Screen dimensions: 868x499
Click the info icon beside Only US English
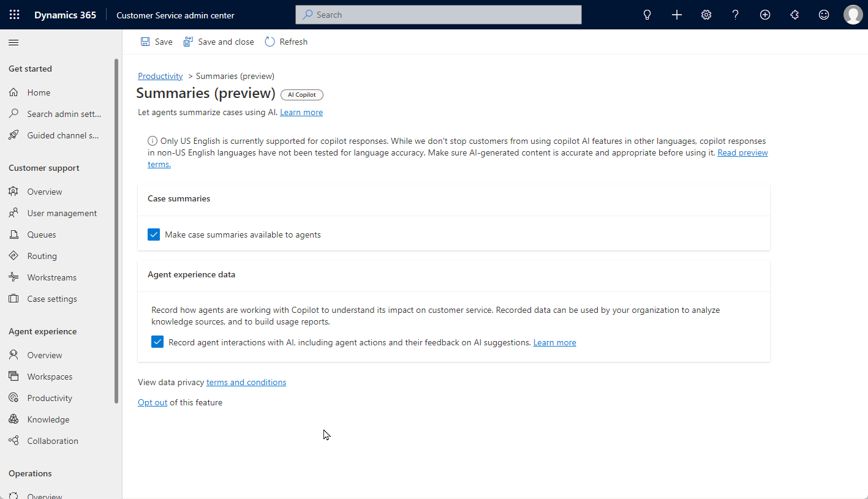(153, 141)
